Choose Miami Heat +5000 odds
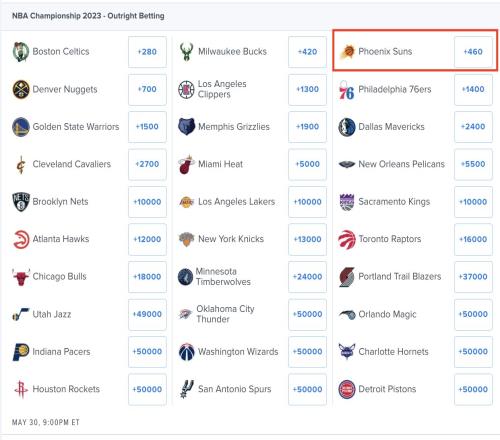Viewport: 500px width, 440px height. point(307,164)
